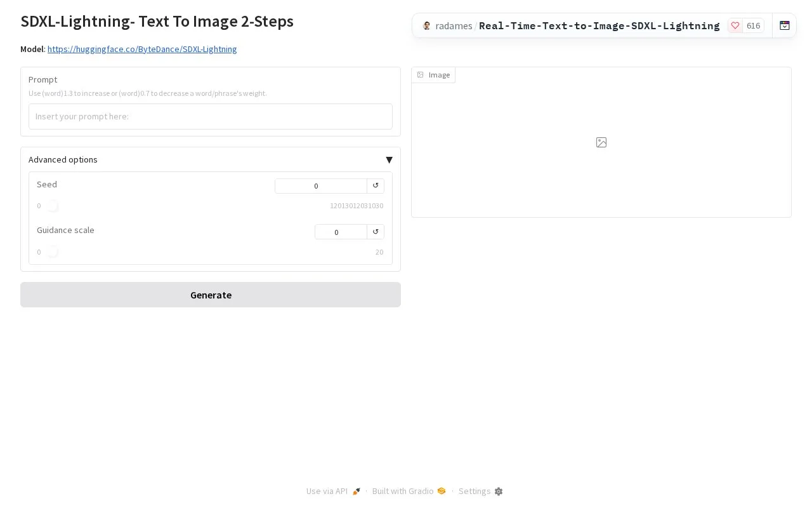Click the Generate button
Image resolution: width=812 pixels, height=508 pixels.
tap(211, 295)
